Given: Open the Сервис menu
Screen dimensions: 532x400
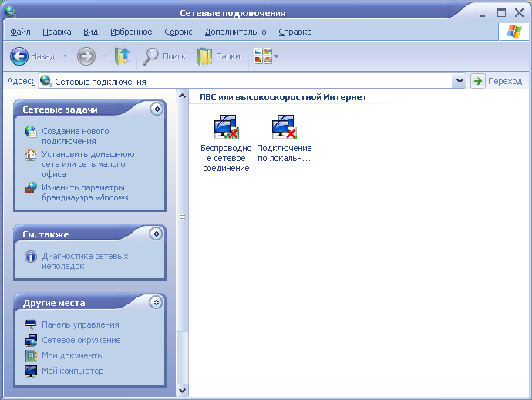Looking at the screenshot, I should (178, 32).
